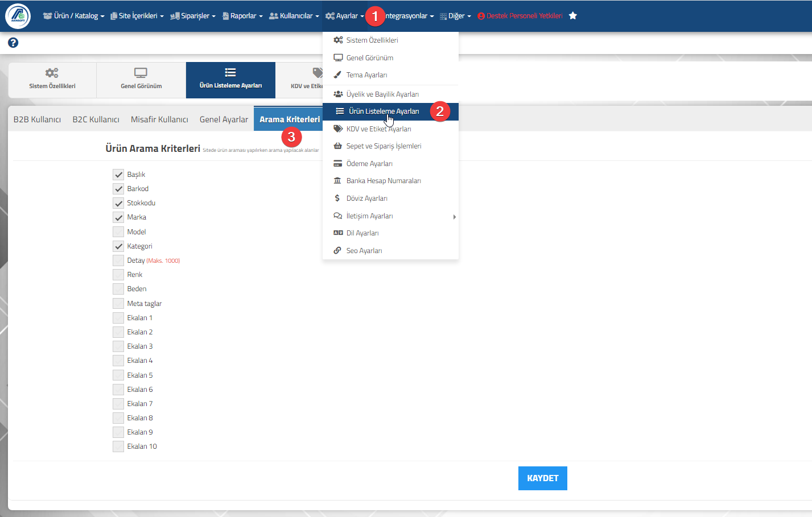
Task: Click the Dil Ayarları language icon
Action: (338, 233)
